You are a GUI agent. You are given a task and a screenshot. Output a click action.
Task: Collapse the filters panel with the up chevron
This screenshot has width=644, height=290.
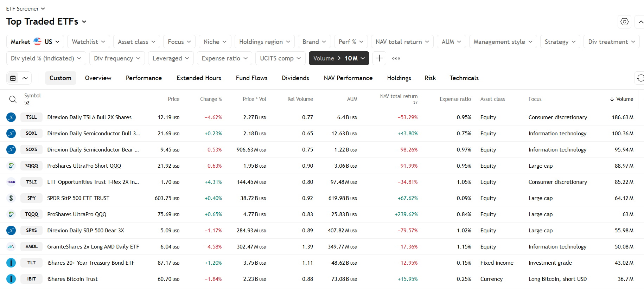tap(640, 22)
